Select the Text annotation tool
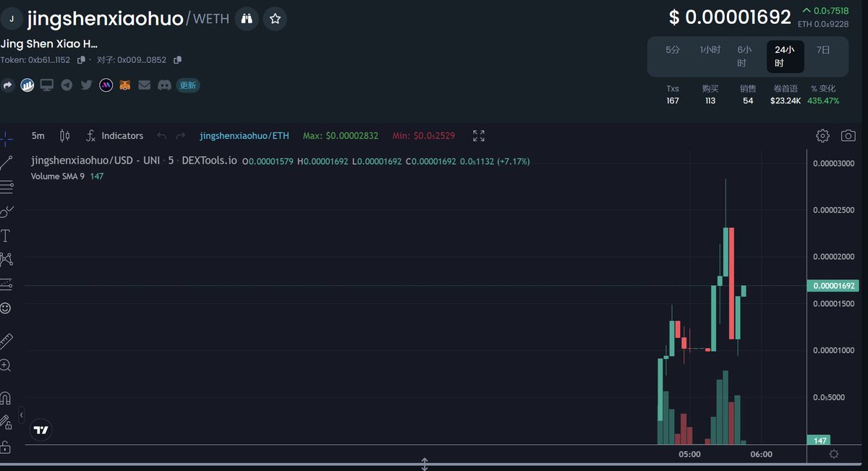Viewport: 868px width, 471px height. (x=6, y=236)
